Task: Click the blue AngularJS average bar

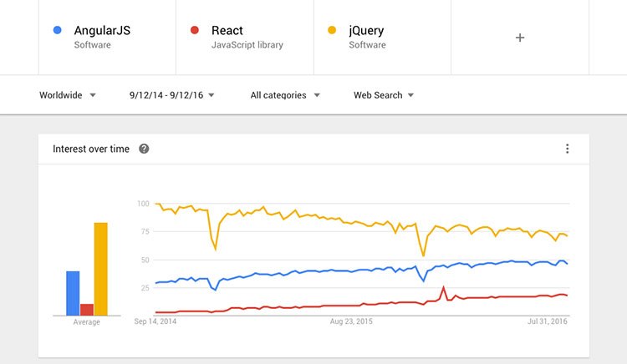Action: [x=73, y=293]
